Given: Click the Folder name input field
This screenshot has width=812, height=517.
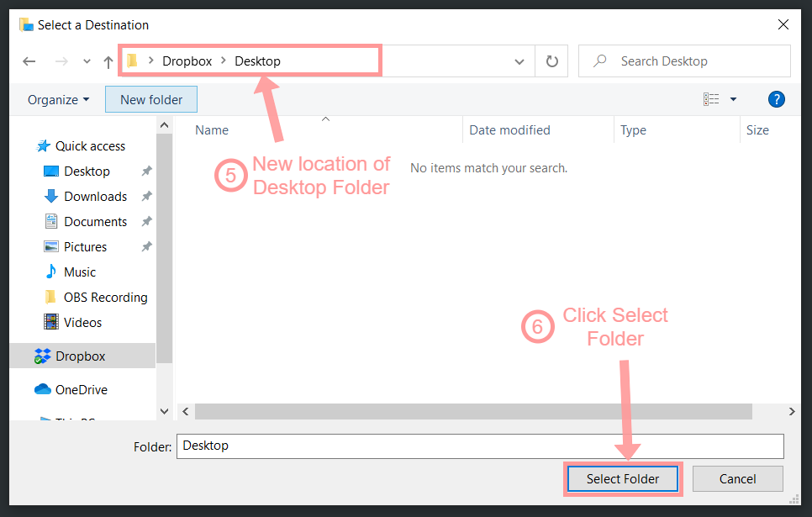Looking at the screenshot, I should pyautogui.click(x=480, y=446).
